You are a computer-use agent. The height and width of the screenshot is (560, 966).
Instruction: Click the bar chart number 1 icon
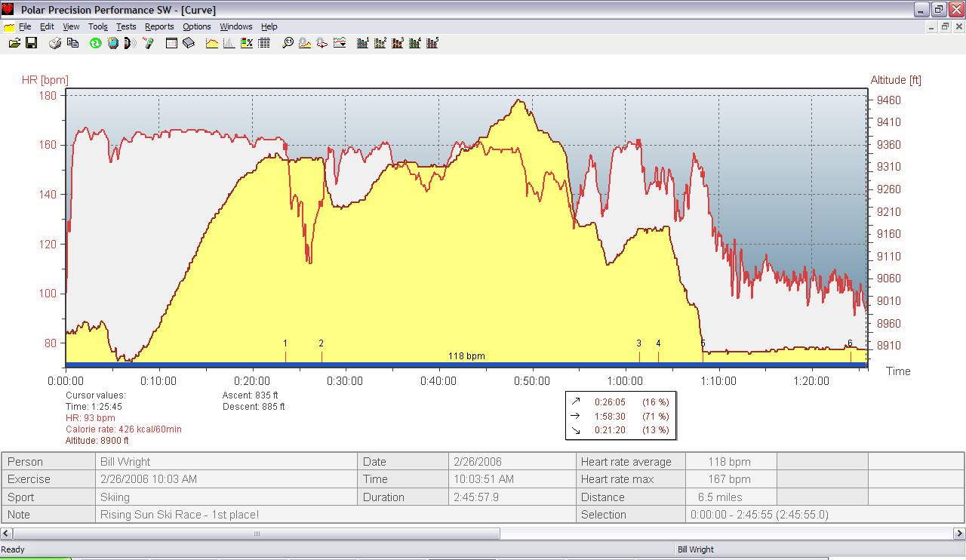tap(363, 43)
